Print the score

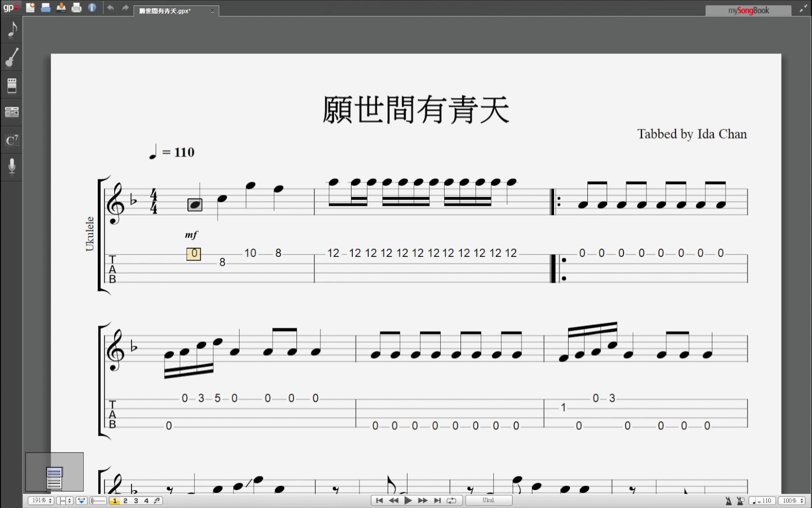pyautogui.click(x=77, y=8)
